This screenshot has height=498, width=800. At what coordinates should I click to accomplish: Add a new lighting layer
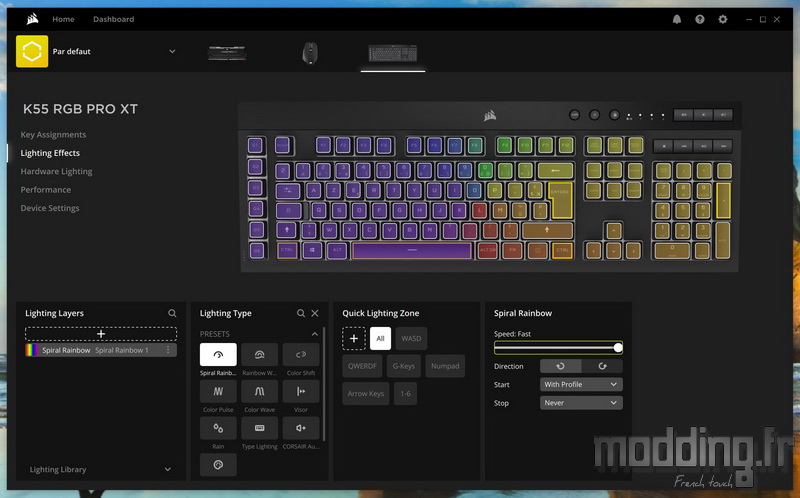(x=101, y=334)
